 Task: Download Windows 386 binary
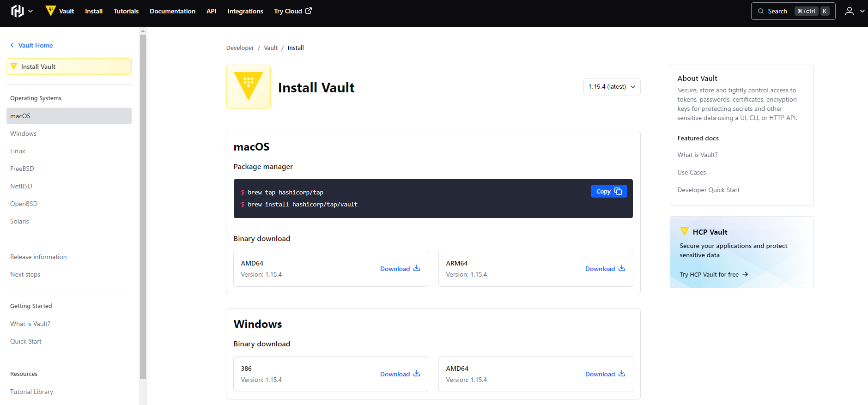pyautogui.click(x=400, y=374)
